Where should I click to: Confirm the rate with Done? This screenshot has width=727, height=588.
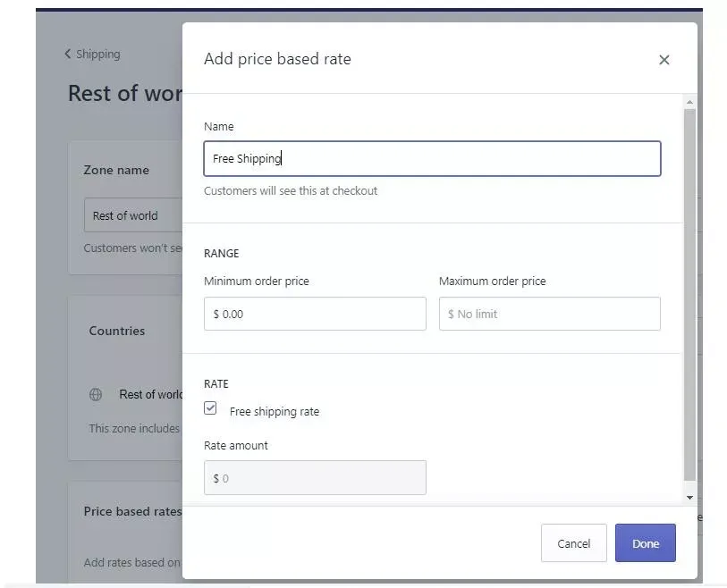645,543
